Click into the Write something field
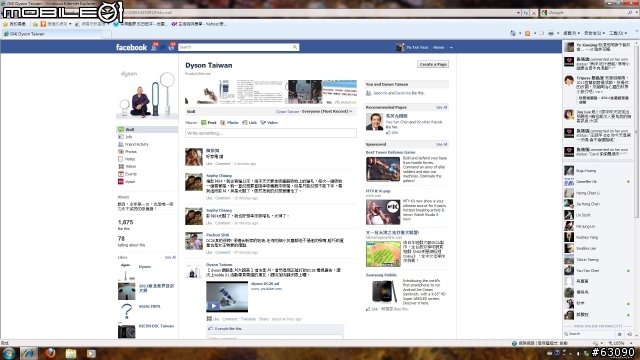640x360 pixels. pos(271,133)
